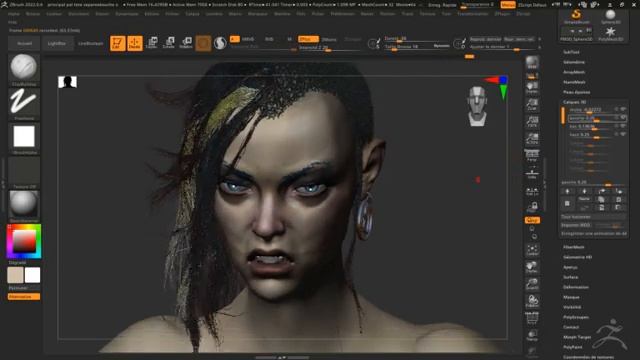Expand the SubTool palette section

click(x=571, y=52)
